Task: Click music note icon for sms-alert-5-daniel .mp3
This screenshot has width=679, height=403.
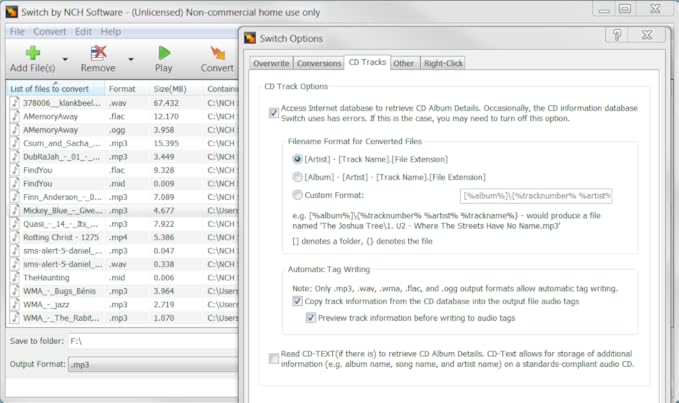Action: point(15,250)
